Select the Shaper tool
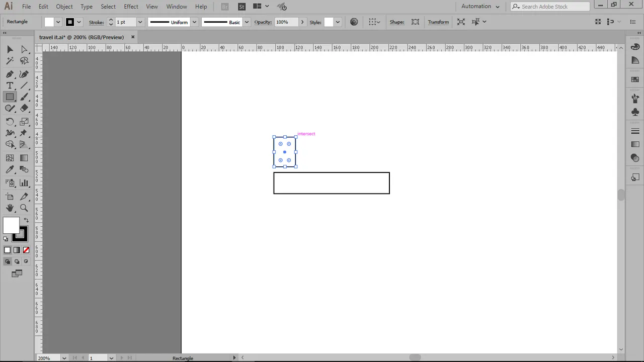 [10, 108]
